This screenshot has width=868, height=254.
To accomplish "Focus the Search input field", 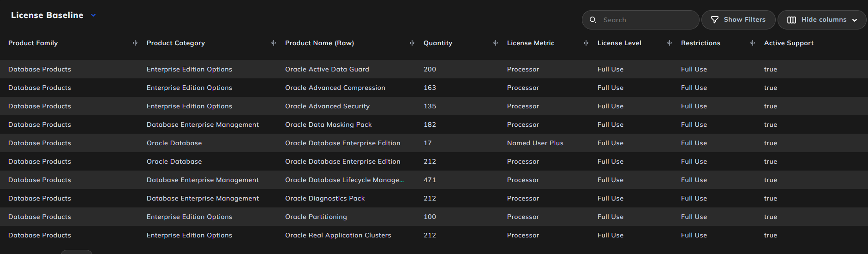I will 641,20.
